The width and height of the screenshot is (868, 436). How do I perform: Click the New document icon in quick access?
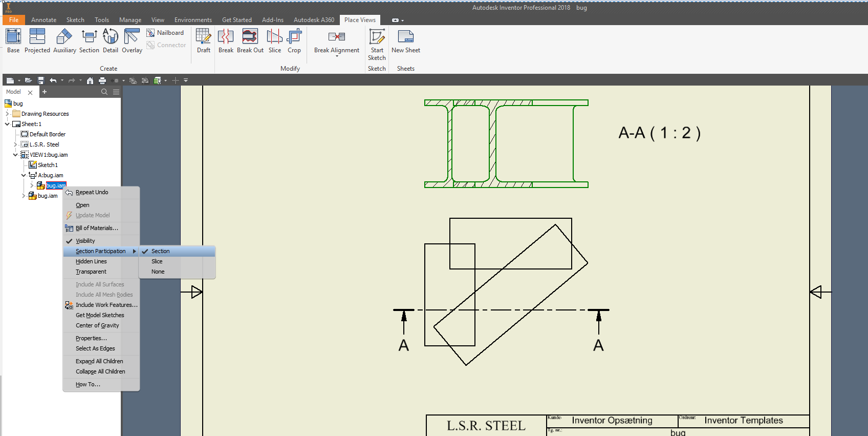click(x=10, y=80)
